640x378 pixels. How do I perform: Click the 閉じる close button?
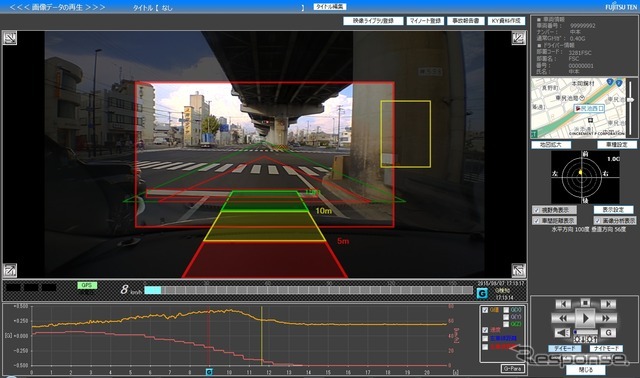(586, 369)
